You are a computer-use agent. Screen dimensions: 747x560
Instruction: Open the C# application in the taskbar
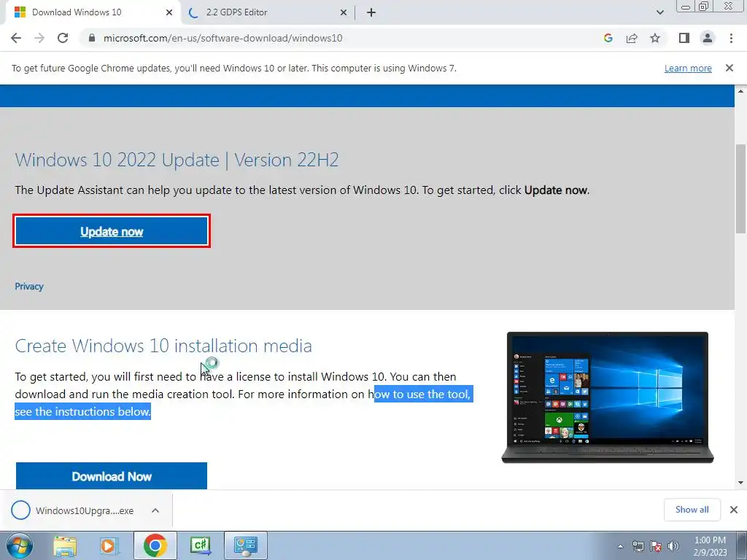(200, 545)
